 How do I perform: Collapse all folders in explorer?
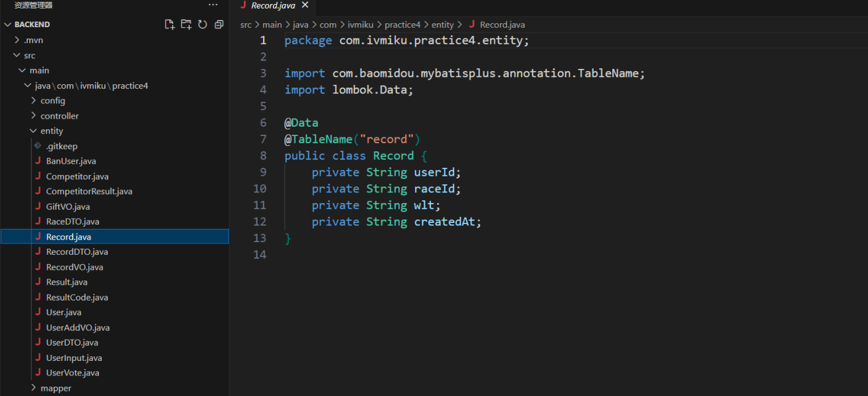pos(218,25)
